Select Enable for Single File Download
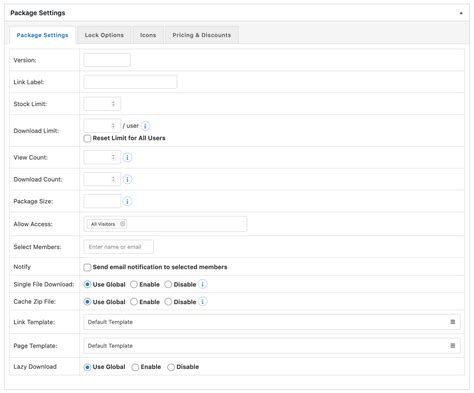The height and width of the screenshot is (393, 474). tap(134, 284)
